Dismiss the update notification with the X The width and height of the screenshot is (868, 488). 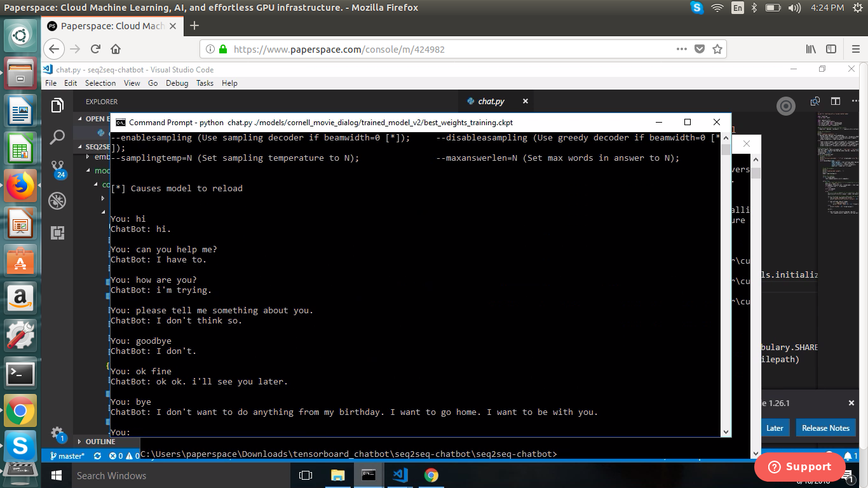(851, 403)
